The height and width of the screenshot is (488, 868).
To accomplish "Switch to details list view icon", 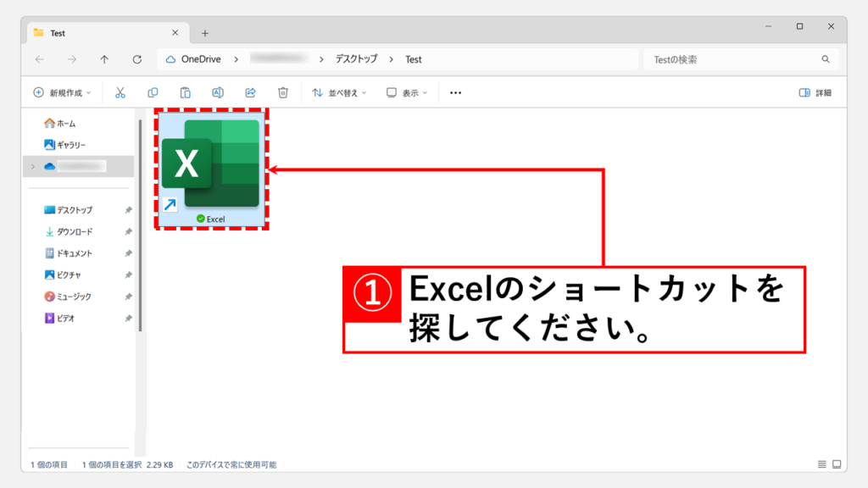I will (x=822, y=464).
